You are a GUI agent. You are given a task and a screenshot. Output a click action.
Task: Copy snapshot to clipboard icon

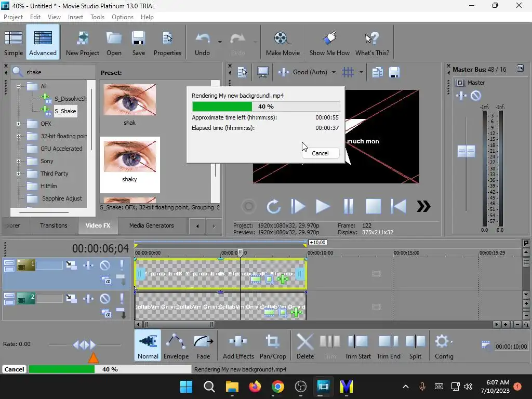(377, 72)
